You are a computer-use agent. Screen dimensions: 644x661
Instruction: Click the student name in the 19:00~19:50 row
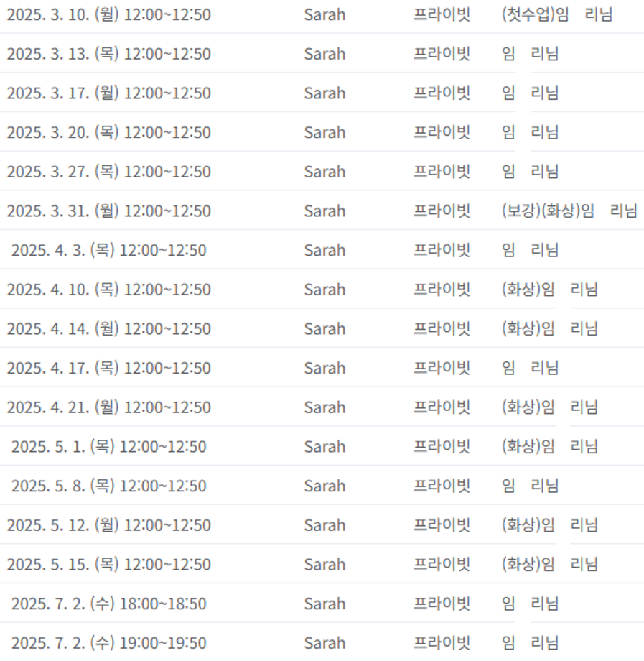tap(530, 643)
